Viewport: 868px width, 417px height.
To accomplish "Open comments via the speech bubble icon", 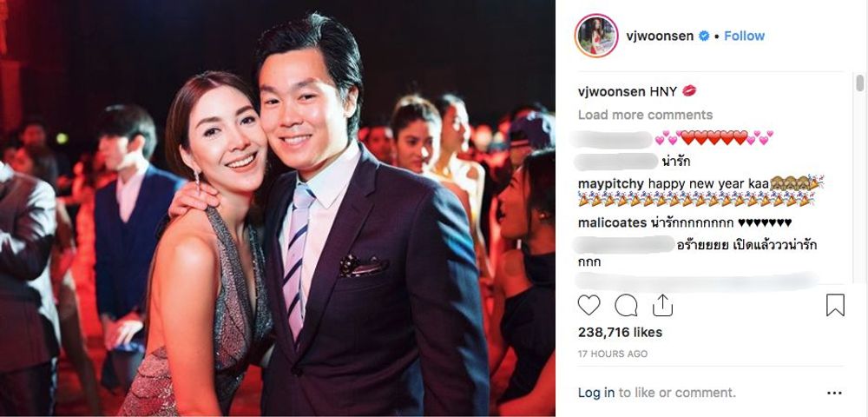I will (626, 305).
